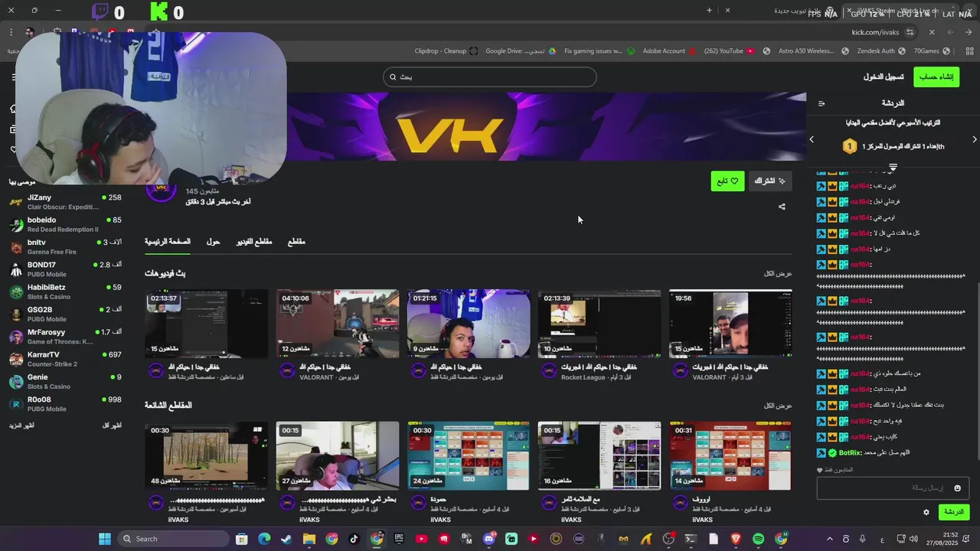Collapse the chat panel icon
This screenshot has height=551, width=980.
click(x=822, y=103)
